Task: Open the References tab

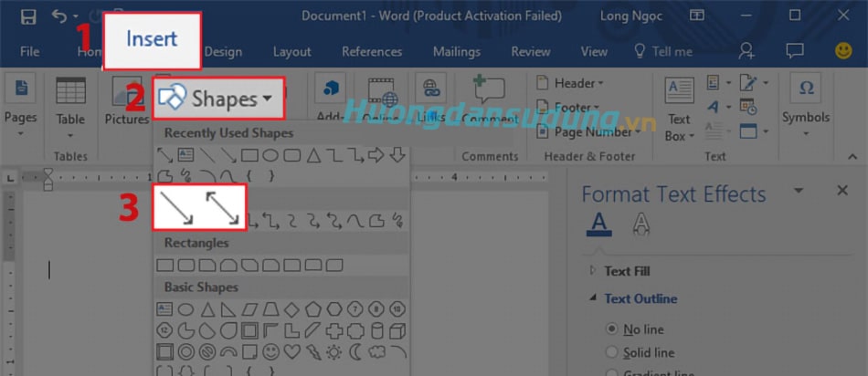Action: [372, 52]
